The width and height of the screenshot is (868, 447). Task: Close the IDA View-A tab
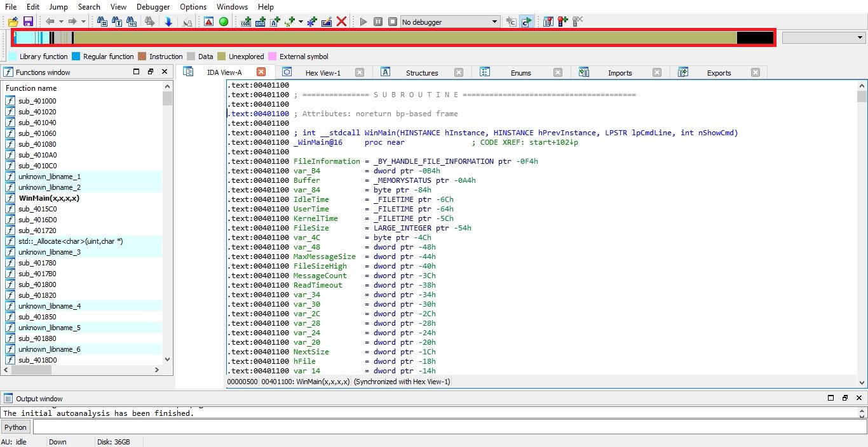tap(261, 72)
